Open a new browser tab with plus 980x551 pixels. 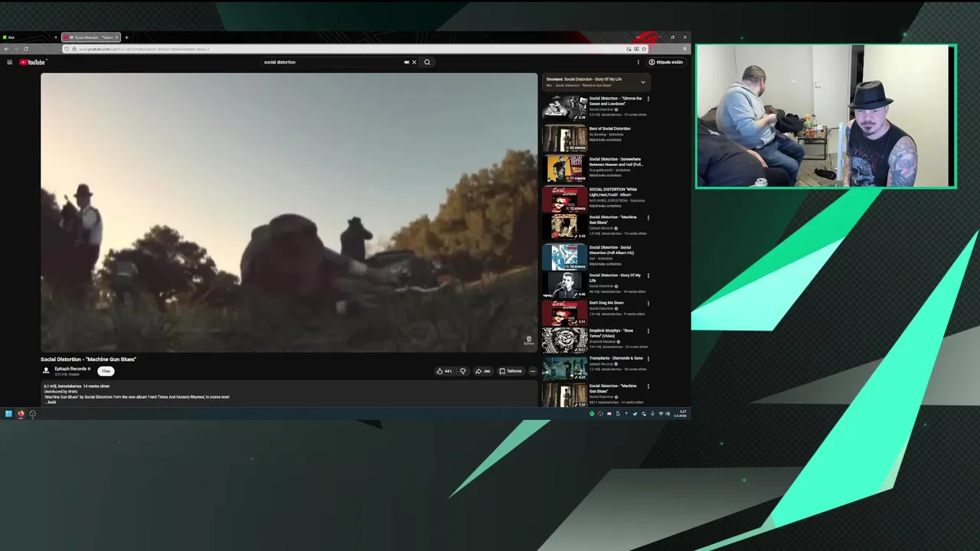click(126, 37)
